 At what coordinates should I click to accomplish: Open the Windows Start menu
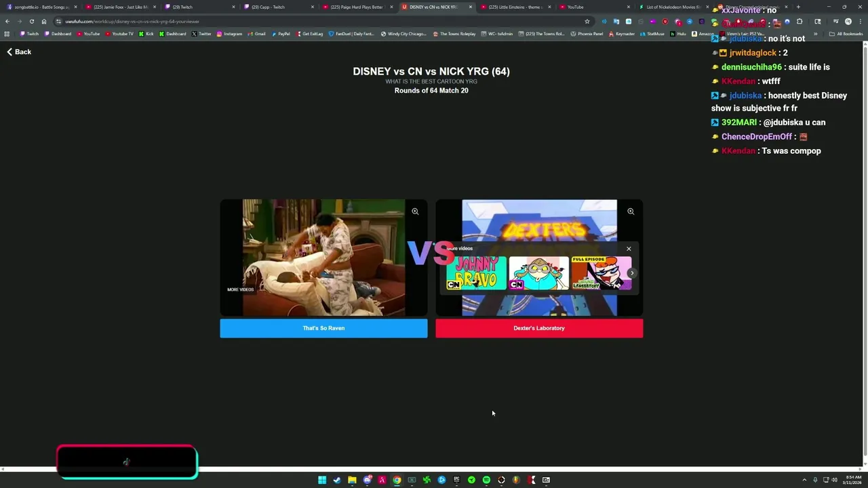(x=322, y=480)
